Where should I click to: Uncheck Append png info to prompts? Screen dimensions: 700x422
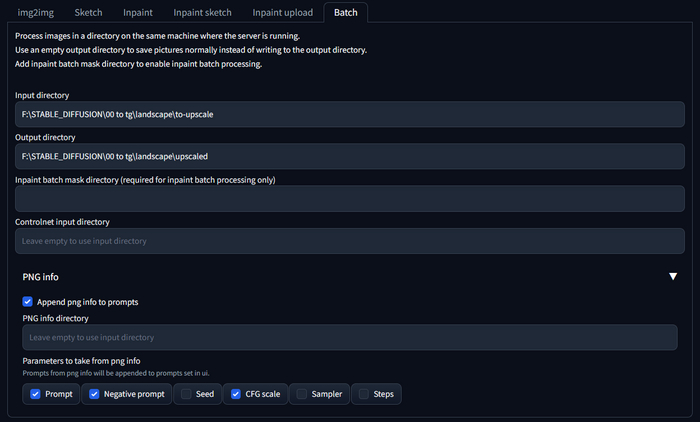point(28,301)
